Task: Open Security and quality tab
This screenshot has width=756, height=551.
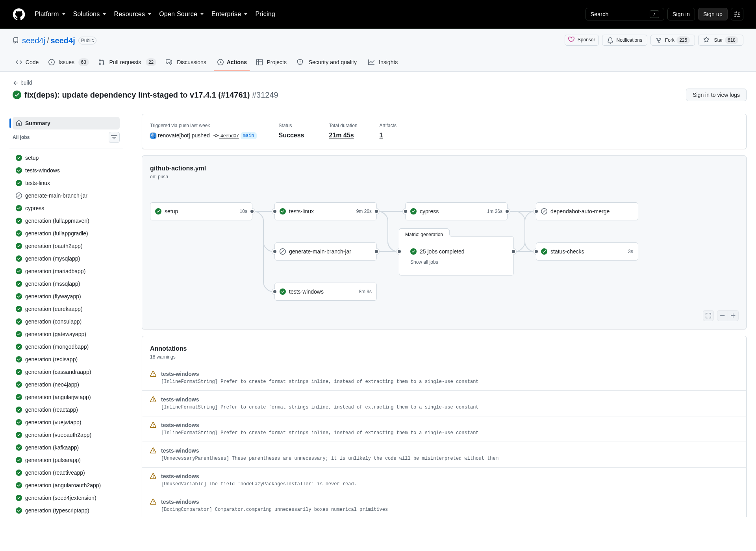Action: pos(327,62)
